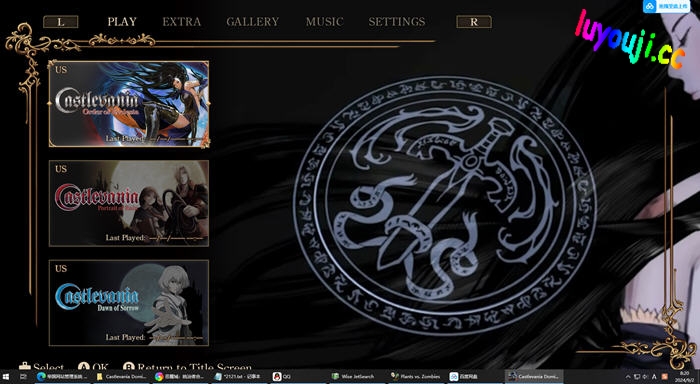700x384 pixels.
Task: Click Last Played text on Portrait of Ruin
Action: point(125,238)
